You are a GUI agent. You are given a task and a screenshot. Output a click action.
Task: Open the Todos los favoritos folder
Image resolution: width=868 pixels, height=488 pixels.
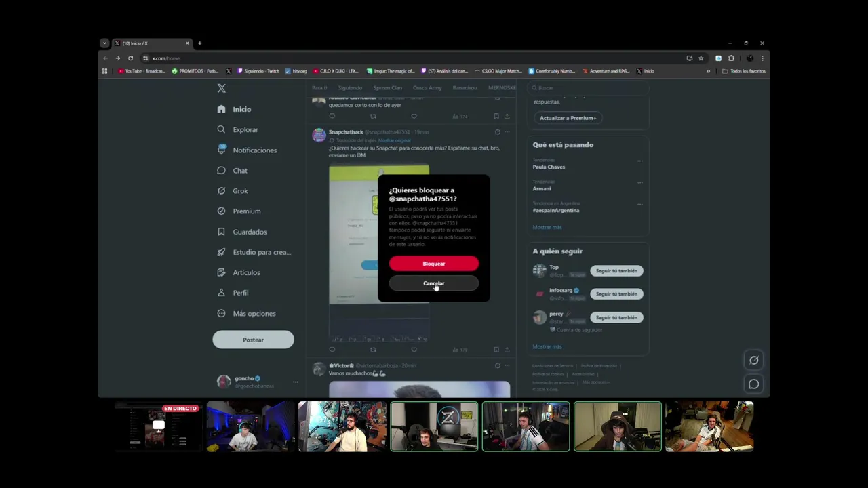744,71
